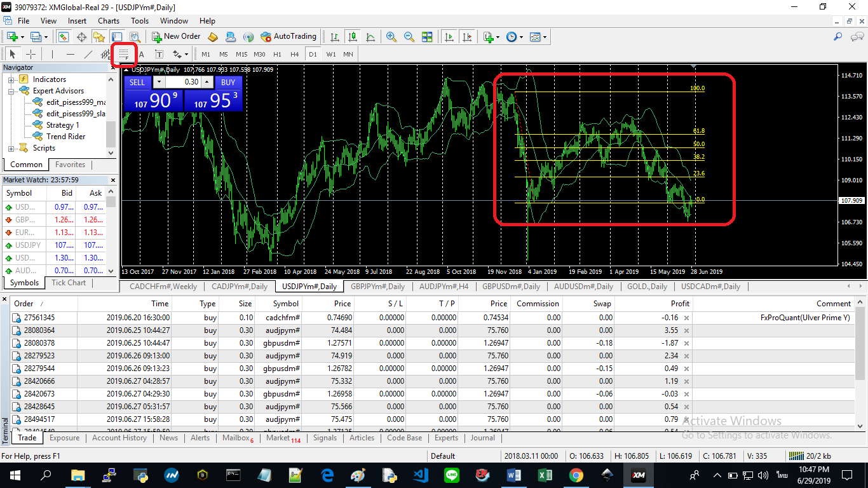Open Tick Chart tab in Market Watch
The width and height of the screenshot is (868, 488).
click(x=69, y=283)
